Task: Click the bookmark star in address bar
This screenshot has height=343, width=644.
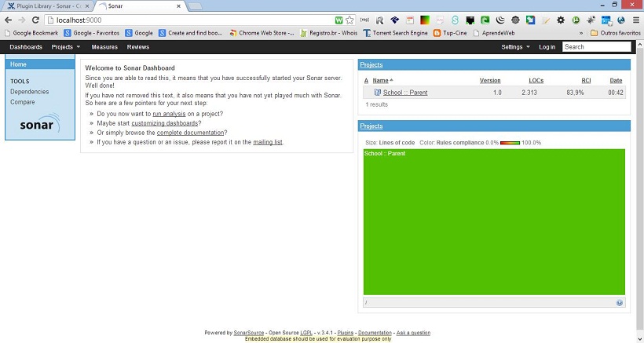Action: (x=349, y=20)
